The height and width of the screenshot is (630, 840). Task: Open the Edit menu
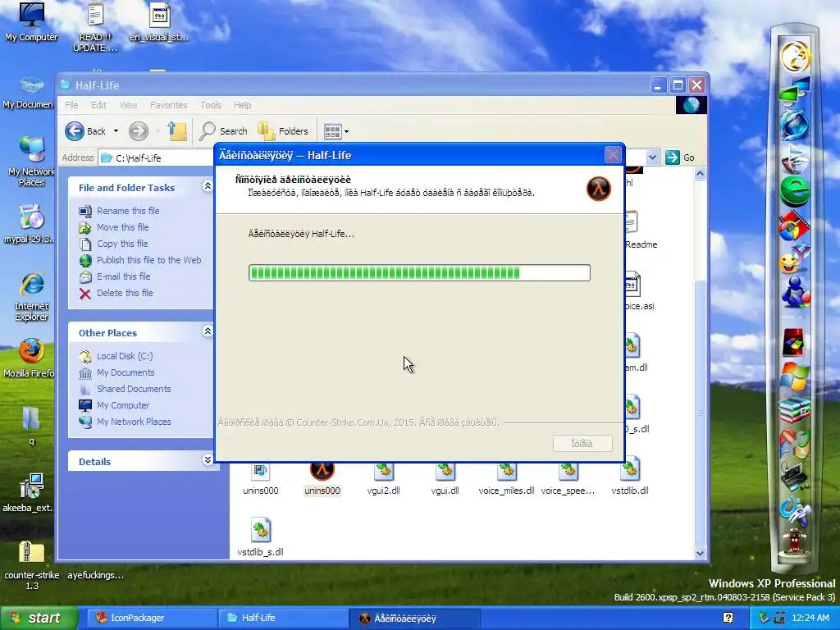[x=98, y=105]
